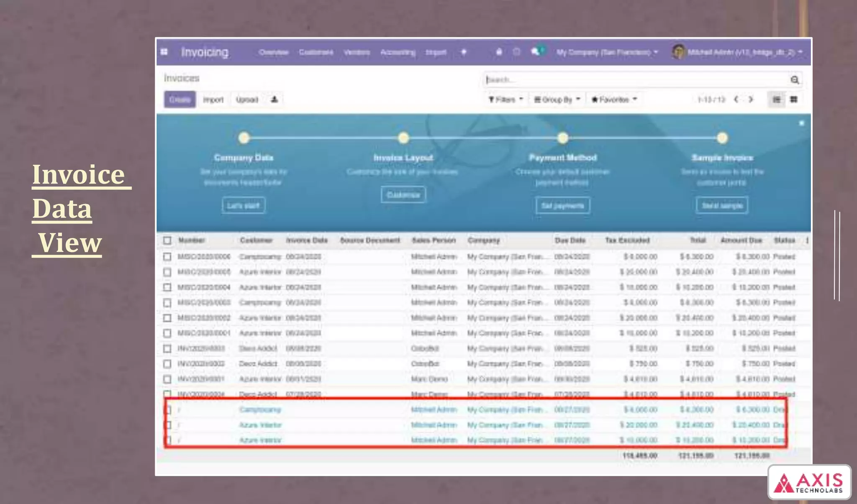
Task: Open the Import menu in top bar
Action: [436, 52]
